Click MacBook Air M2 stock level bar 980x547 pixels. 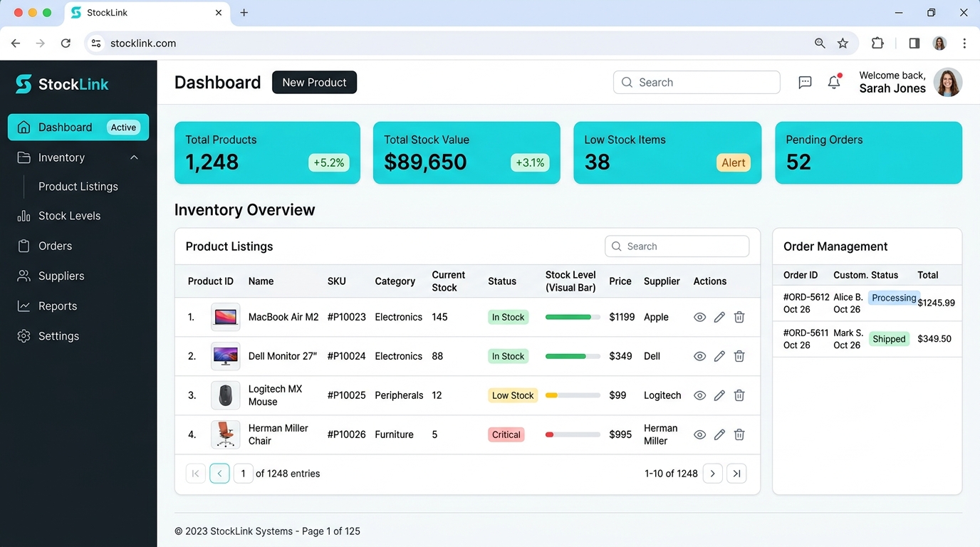tap(573, 317)
